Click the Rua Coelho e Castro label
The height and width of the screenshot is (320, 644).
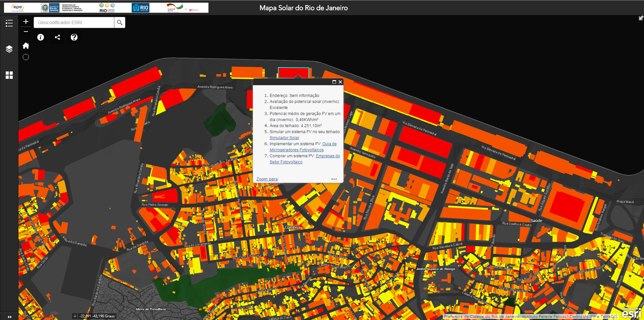(x=517, y=224)
